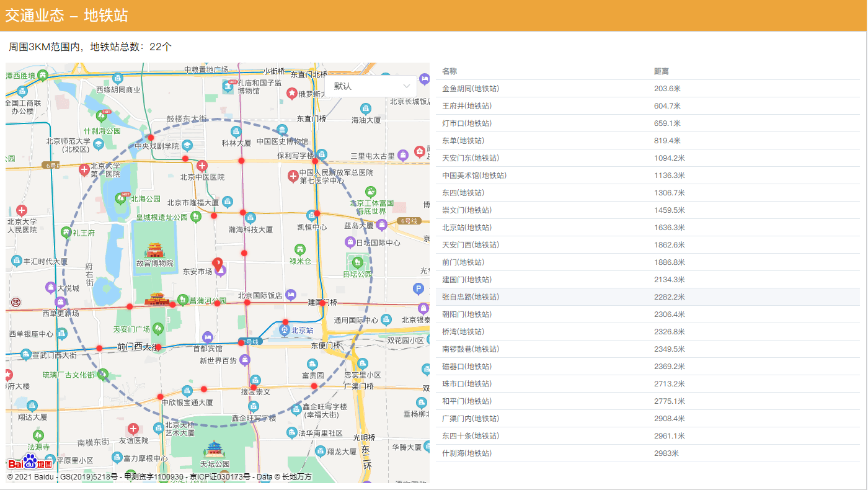This screenshot has width=868, height=490.
Task: Click the 北海公园 park icon
Action: pos(122,199)
